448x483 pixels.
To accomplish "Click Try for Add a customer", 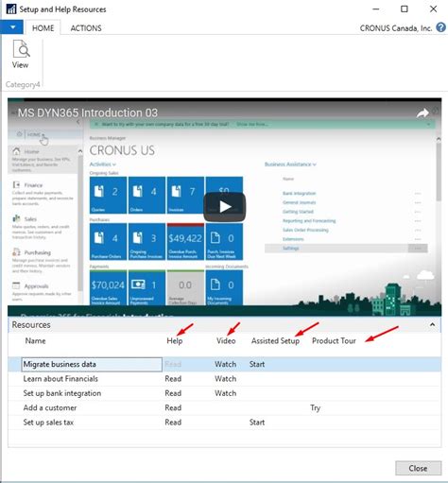I will 316,408.
